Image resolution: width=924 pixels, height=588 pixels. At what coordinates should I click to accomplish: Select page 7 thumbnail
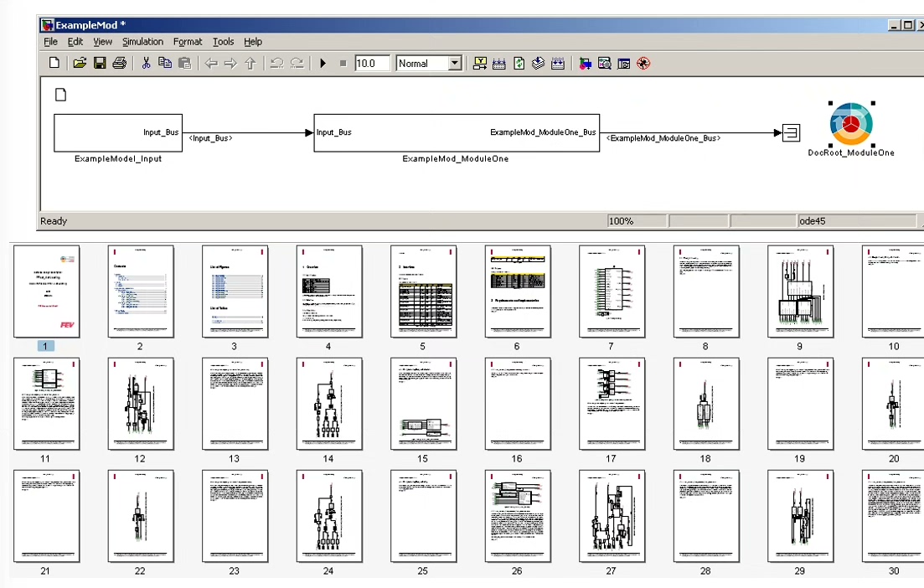coord(612,291)
